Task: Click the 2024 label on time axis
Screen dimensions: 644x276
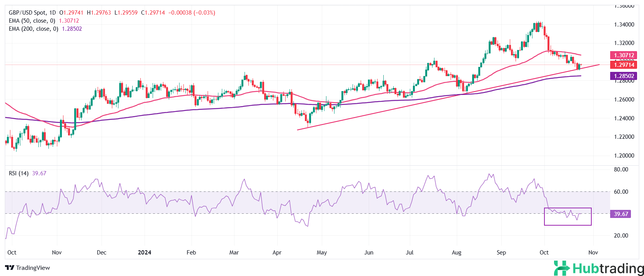Action: (x=145, y=253)
